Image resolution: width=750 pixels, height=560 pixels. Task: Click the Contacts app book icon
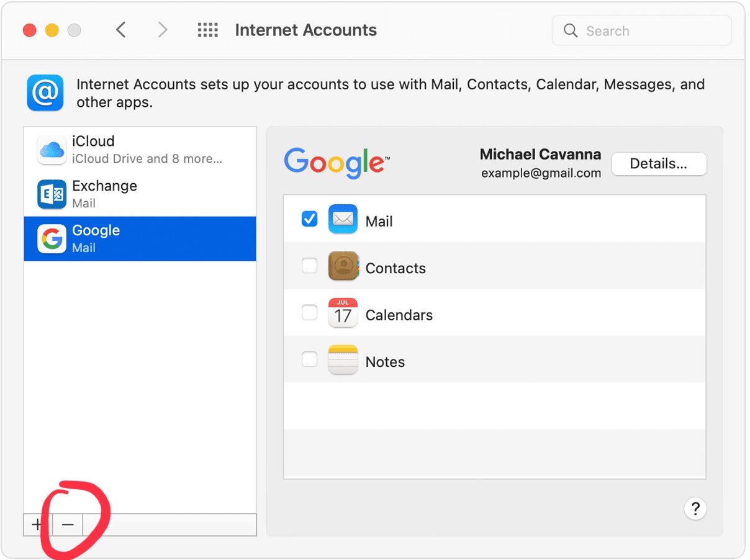(x=343, y=266)
